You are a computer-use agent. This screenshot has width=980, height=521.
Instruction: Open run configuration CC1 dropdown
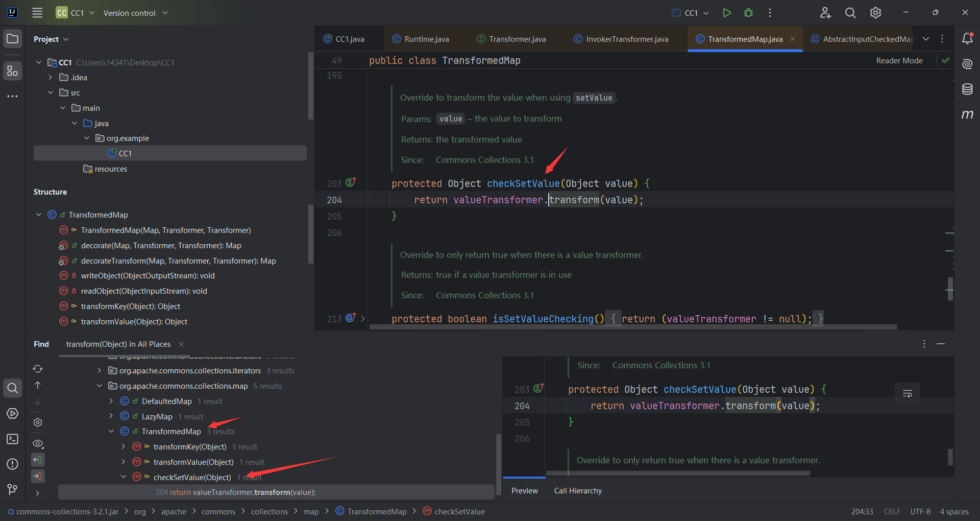click(x=691, y=13)
